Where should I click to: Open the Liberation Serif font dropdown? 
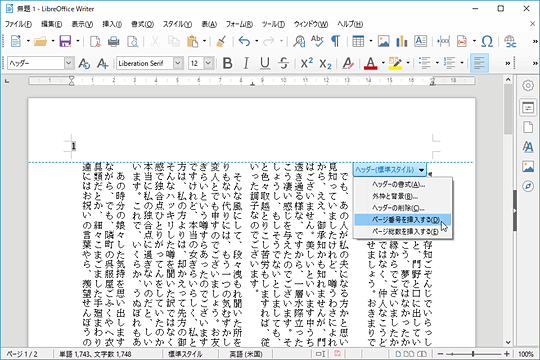(178, 63)
